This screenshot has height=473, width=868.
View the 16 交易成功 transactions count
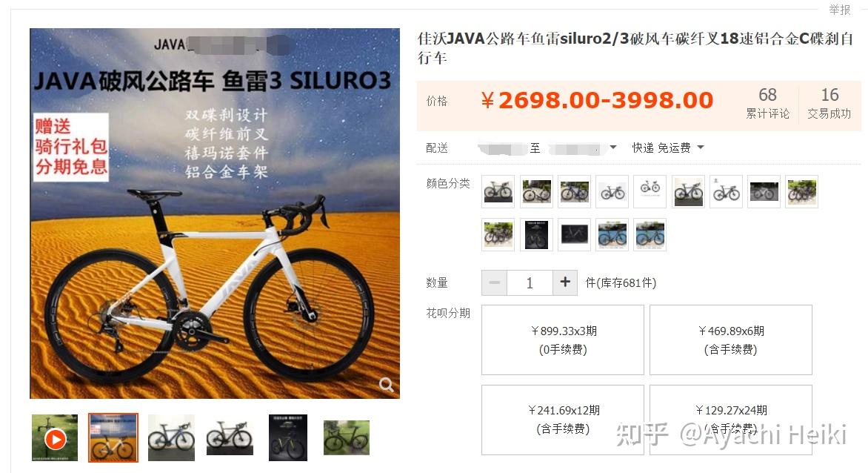[829, 104]
